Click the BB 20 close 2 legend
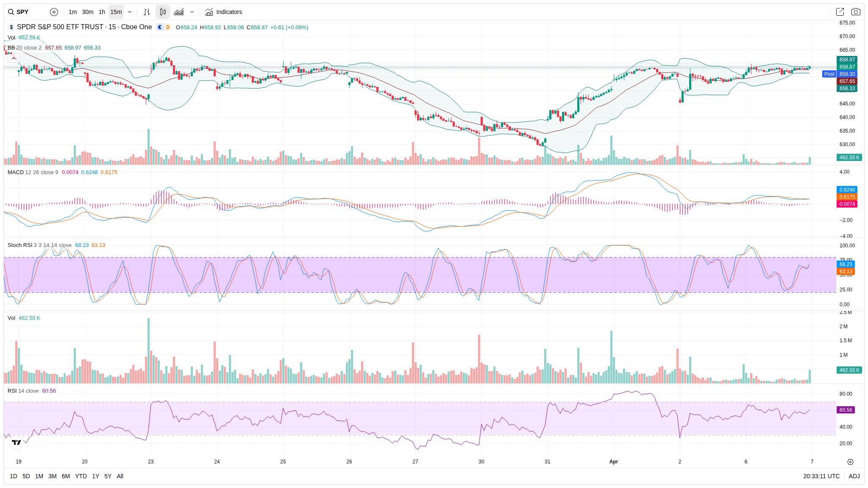 25,48
